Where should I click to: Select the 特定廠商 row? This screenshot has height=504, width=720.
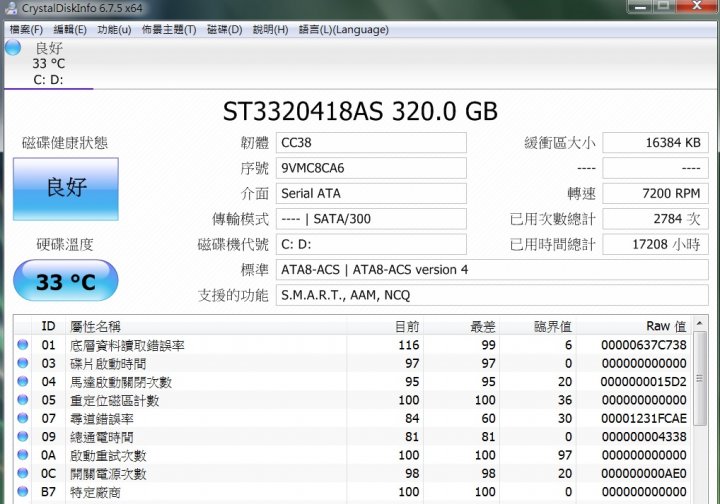(x=353, y=492)
